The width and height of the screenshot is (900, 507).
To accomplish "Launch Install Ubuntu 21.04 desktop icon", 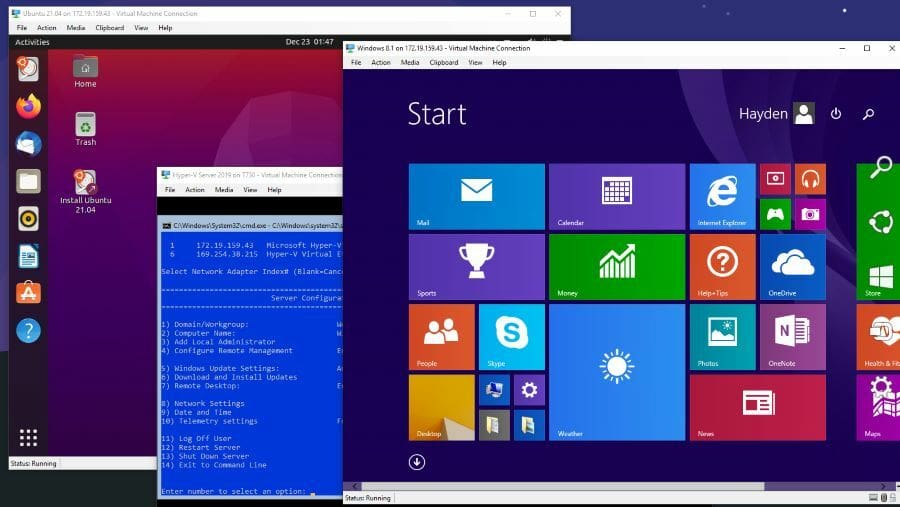I will (85, 192).
